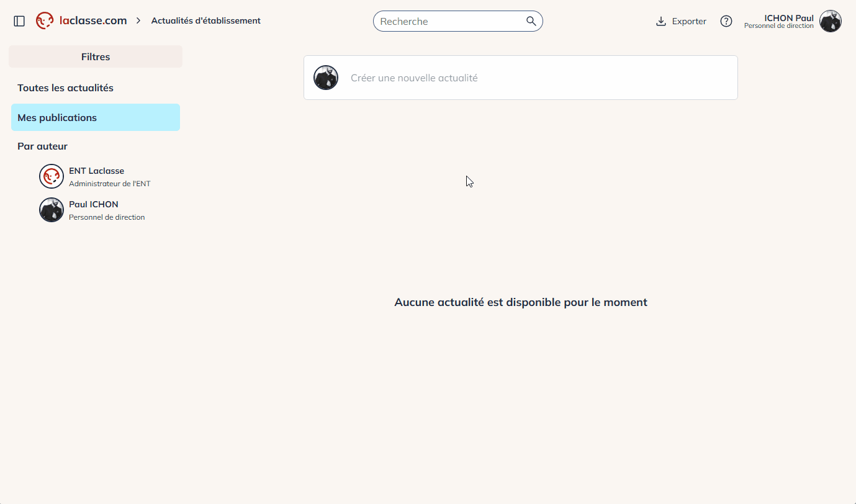Open the Actualités d'établissement breadcrumb link

(205, 21)
